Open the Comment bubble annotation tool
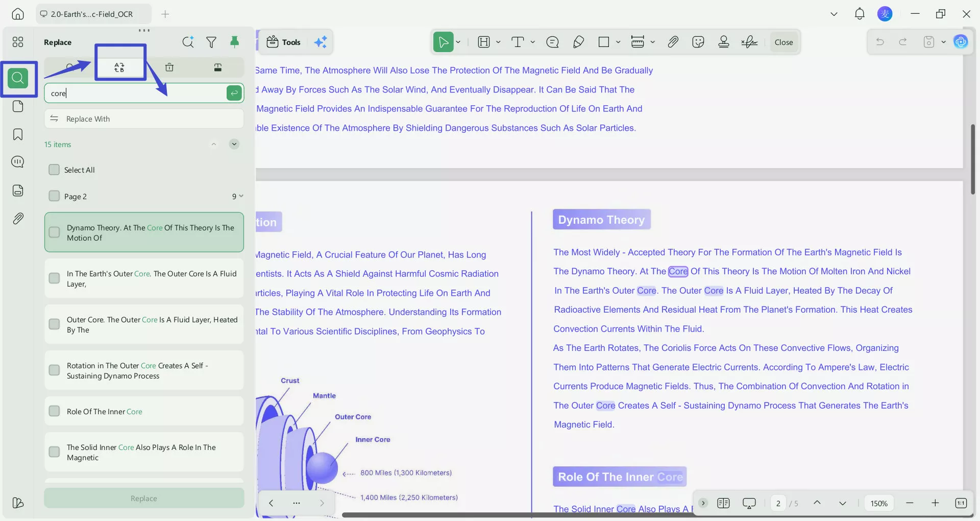This screenshot has height=521, width=980. tap(553, 42)
